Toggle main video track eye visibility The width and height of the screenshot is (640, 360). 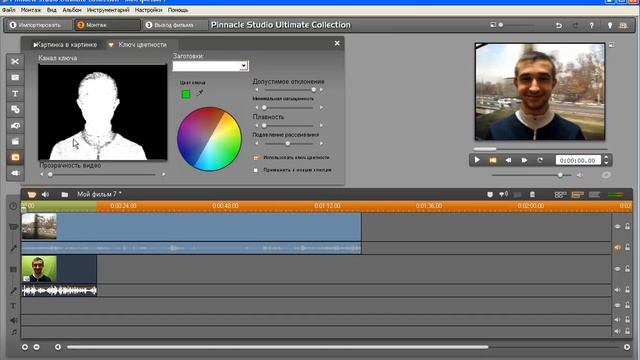[618, 227]
